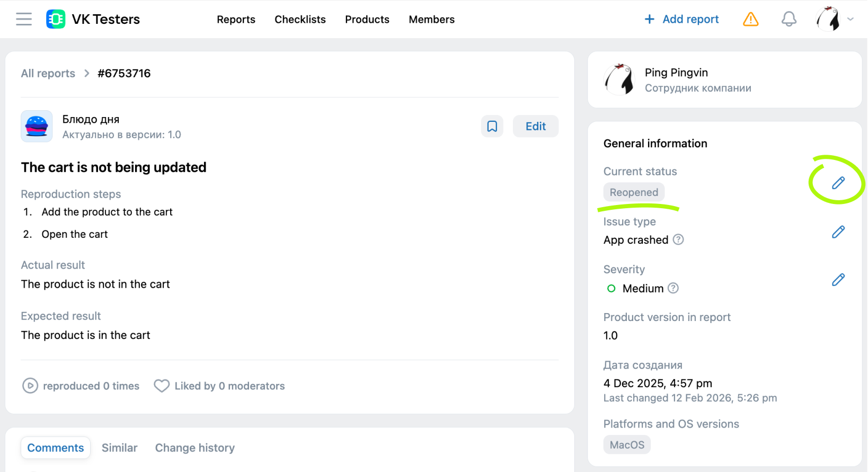Show help for the App crashed issue type

[x=678, y=239]
